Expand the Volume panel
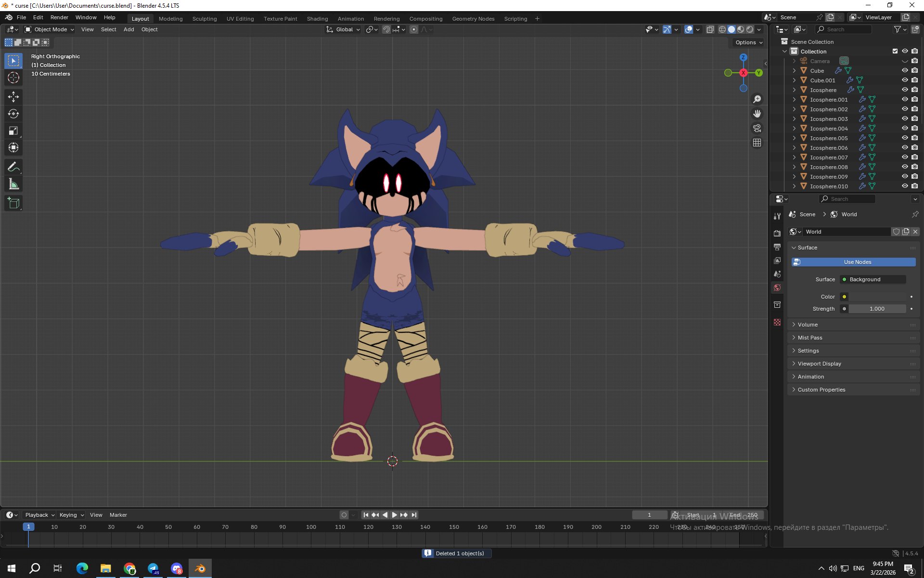This screenshot has height=578, width=924. [808, 325]
